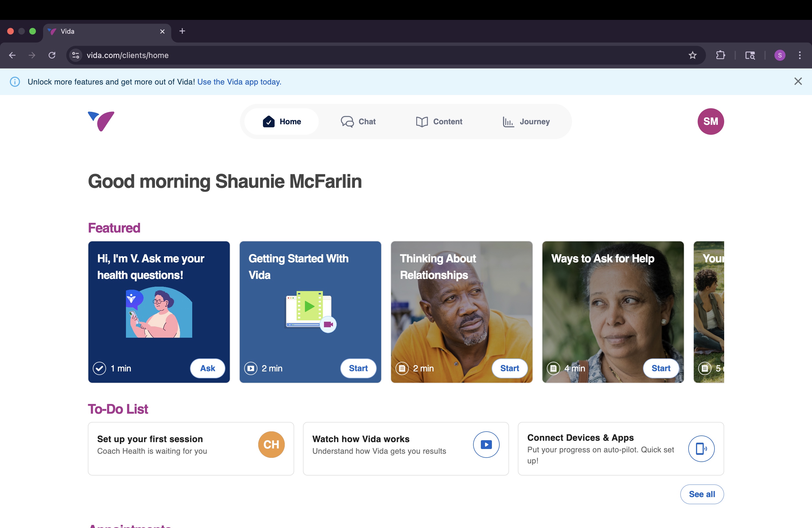Open the SM profile avatar
The height and width of the screenshot is (528, 812).
[x=710, y=122]
